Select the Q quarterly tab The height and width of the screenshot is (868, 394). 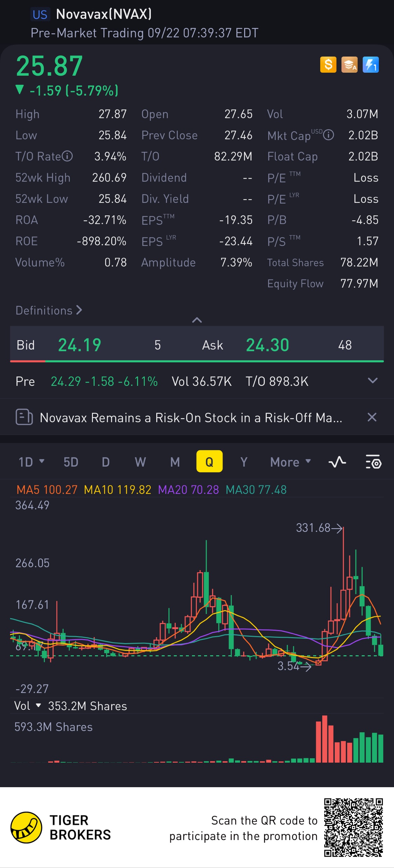click(x=209, y=461)
